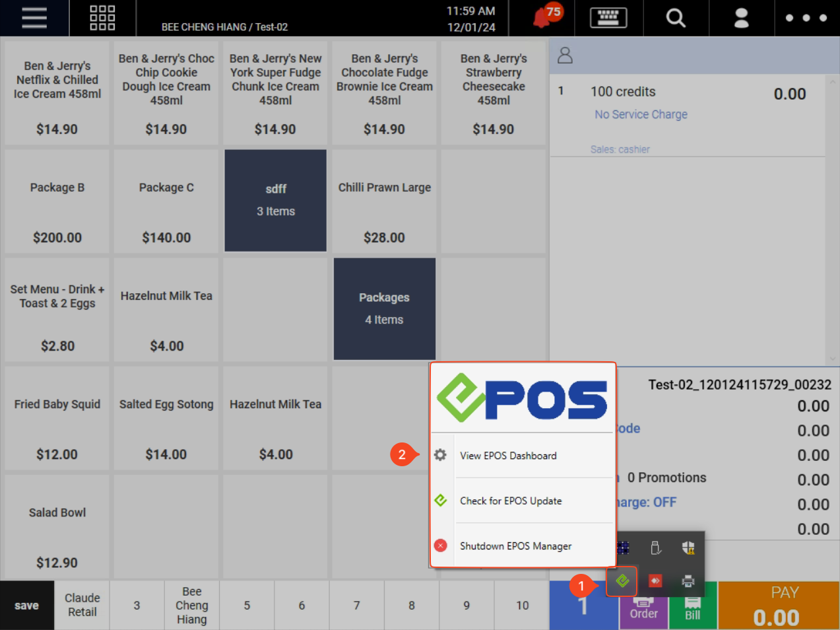Open the hamburger main menu
This screenshot has height=630, width=840.
click(x=34, y=18)
